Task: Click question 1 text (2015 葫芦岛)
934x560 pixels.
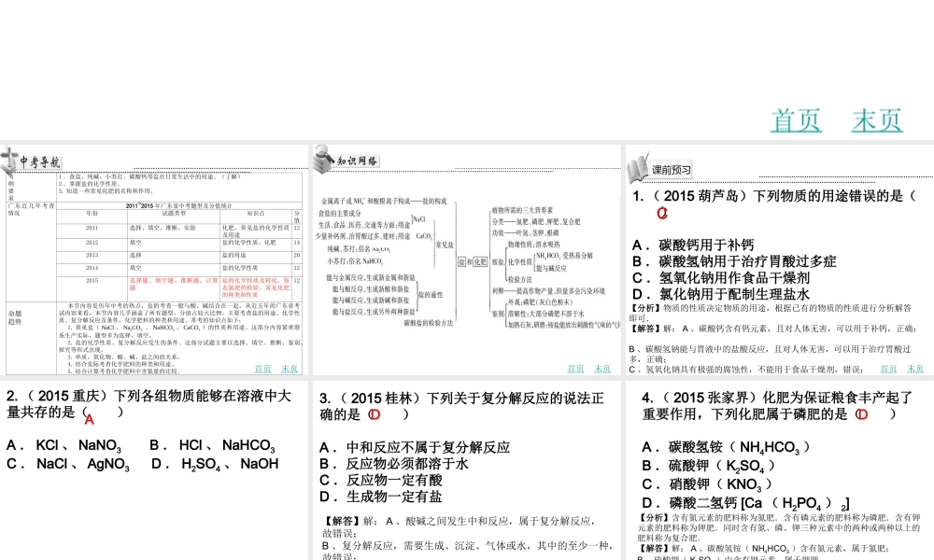Action: point(774,196)
